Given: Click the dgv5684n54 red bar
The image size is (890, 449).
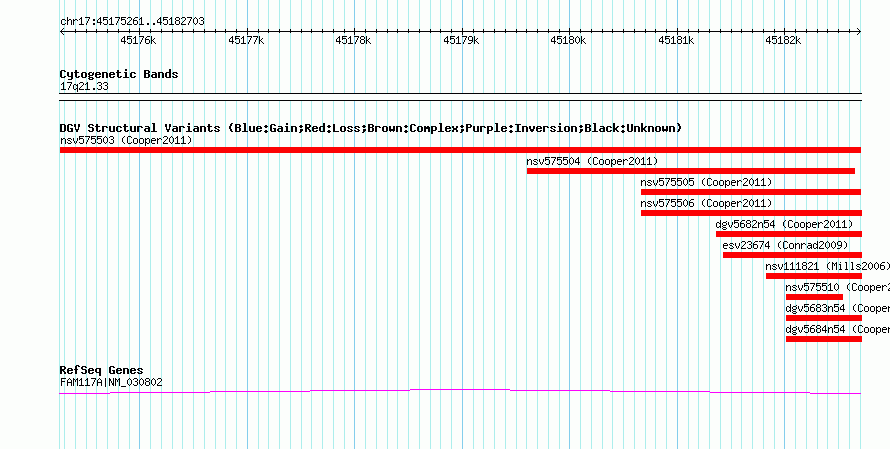Looking at the screenshot, I should pos(824,339).
